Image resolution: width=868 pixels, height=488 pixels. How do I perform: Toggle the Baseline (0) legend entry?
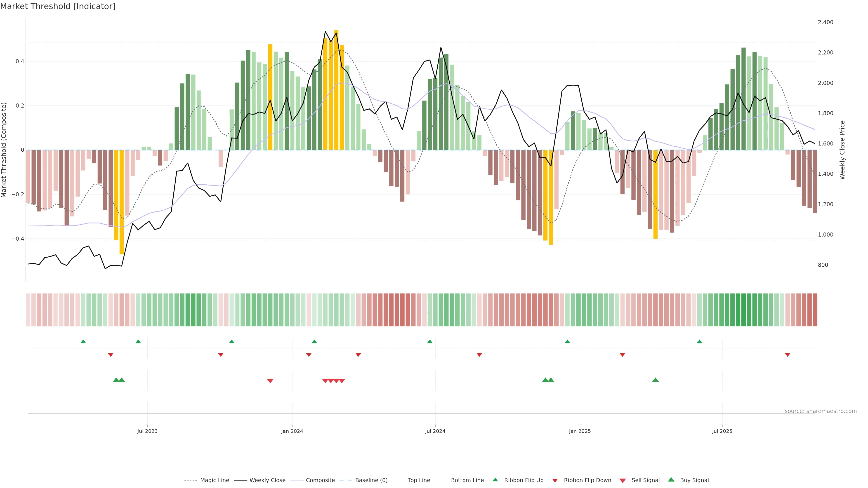(x=371, y=480)
